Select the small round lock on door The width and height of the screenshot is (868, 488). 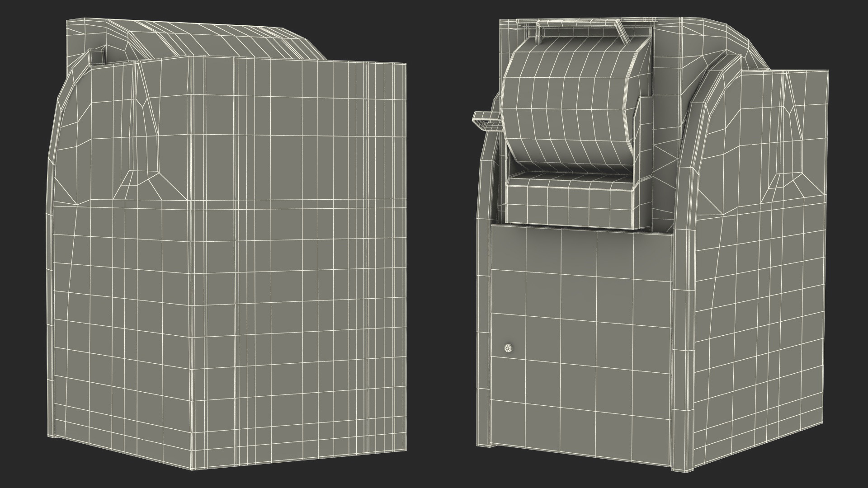pos(509,348)
